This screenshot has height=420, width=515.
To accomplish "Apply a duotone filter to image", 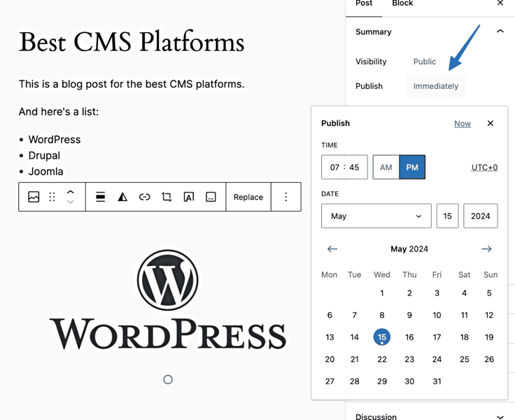I will point(122,197).
